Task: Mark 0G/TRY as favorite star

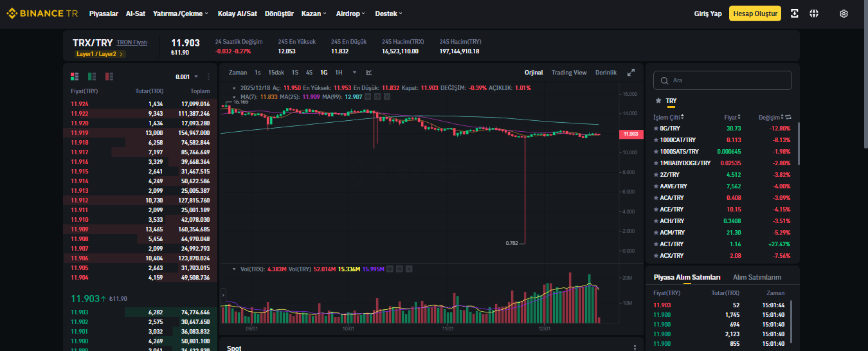Action: click(656, 129)
